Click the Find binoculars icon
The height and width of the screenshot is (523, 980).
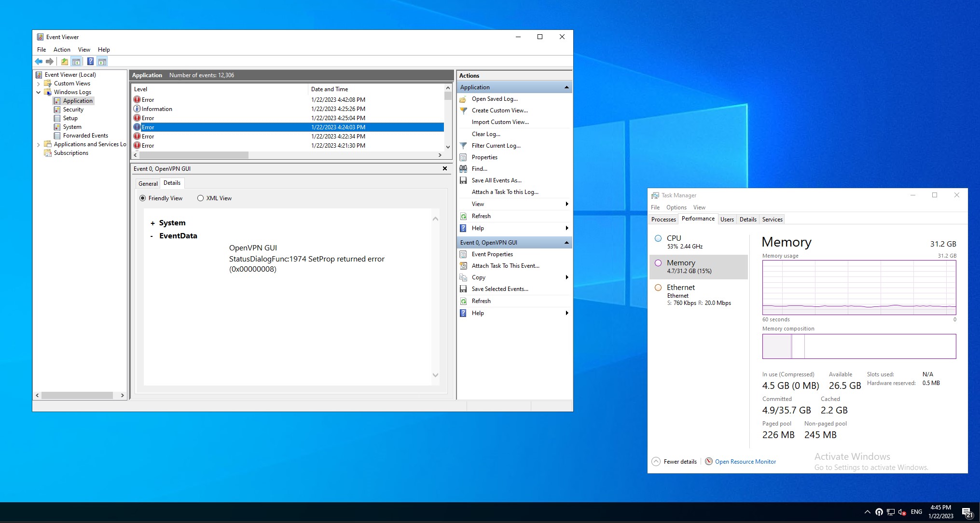click(463, 169)
